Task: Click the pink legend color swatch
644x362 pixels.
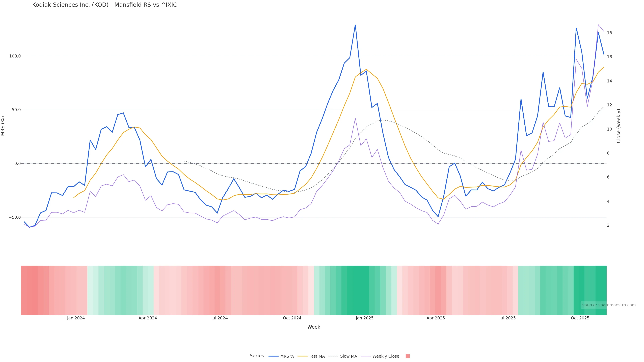Action: click(408, 356)
